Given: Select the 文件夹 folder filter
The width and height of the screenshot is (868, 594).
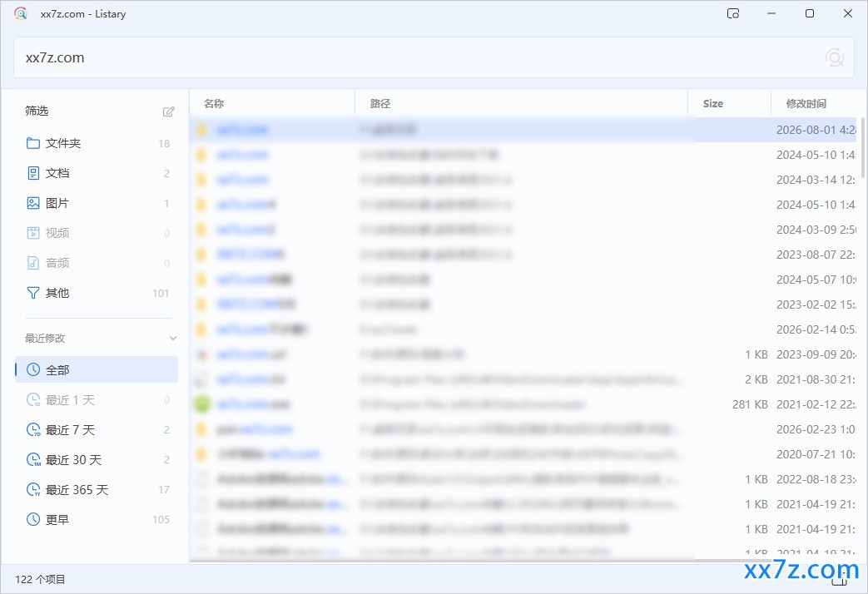Looking at the screenshot, I should [x=97, y=143].
